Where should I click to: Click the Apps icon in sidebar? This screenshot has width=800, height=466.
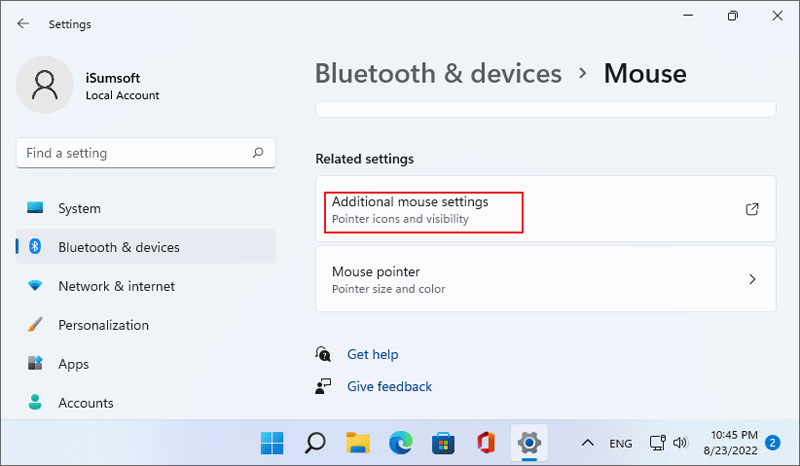(x=35, y=363)
